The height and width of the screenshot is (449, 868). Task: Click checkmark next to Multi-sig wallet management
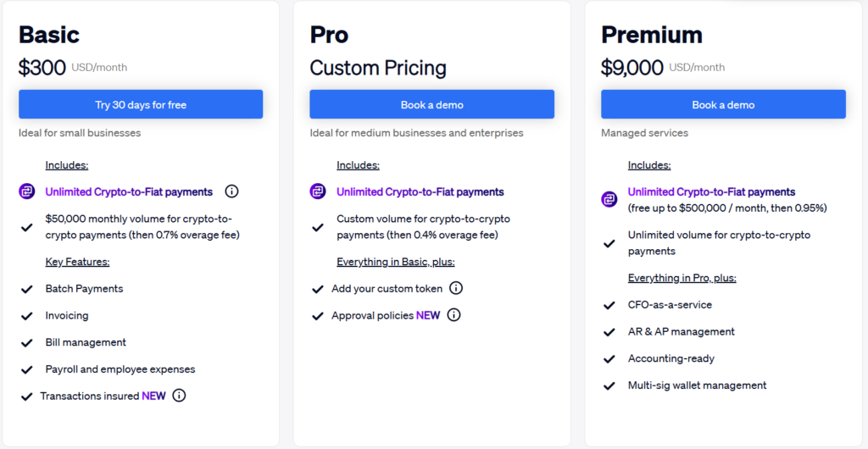pos(609,385)
